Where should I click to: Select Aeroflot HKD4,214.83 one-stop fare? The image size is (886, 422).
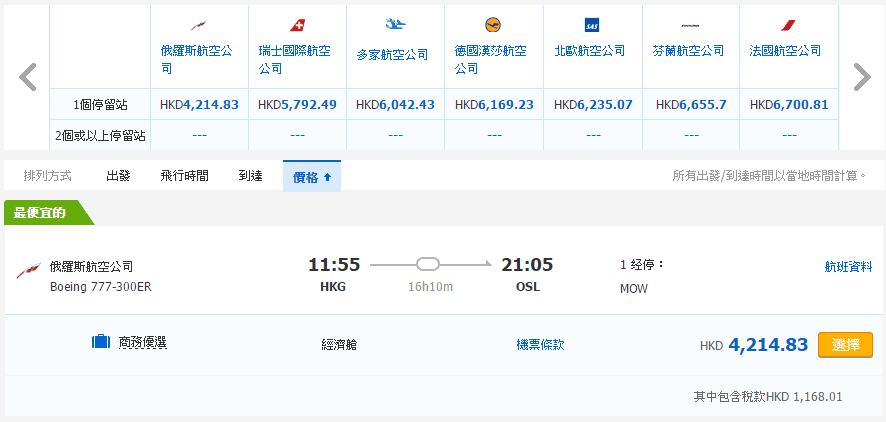click(199, 104)
